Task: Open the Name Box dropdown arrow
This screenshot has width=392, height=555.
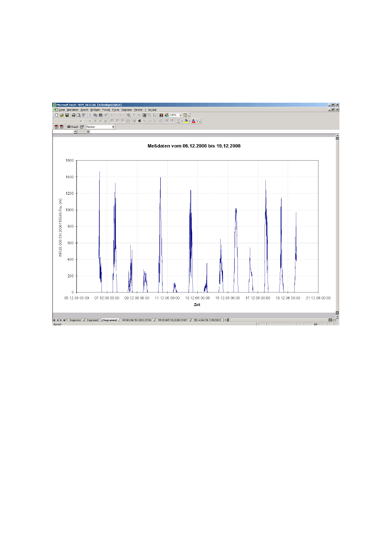Action: tap(75, 132)
